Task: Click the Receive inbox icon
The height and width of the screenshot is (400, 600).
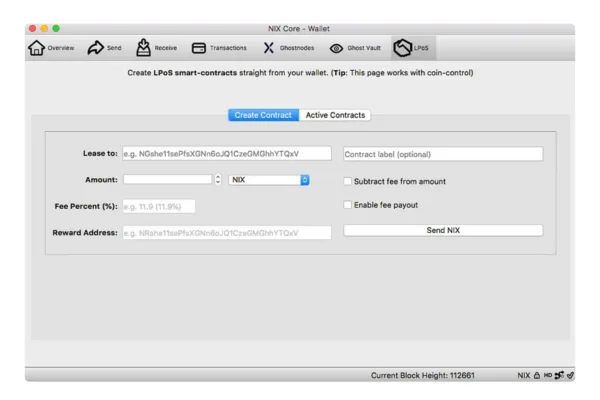Action: click(143, 48)
